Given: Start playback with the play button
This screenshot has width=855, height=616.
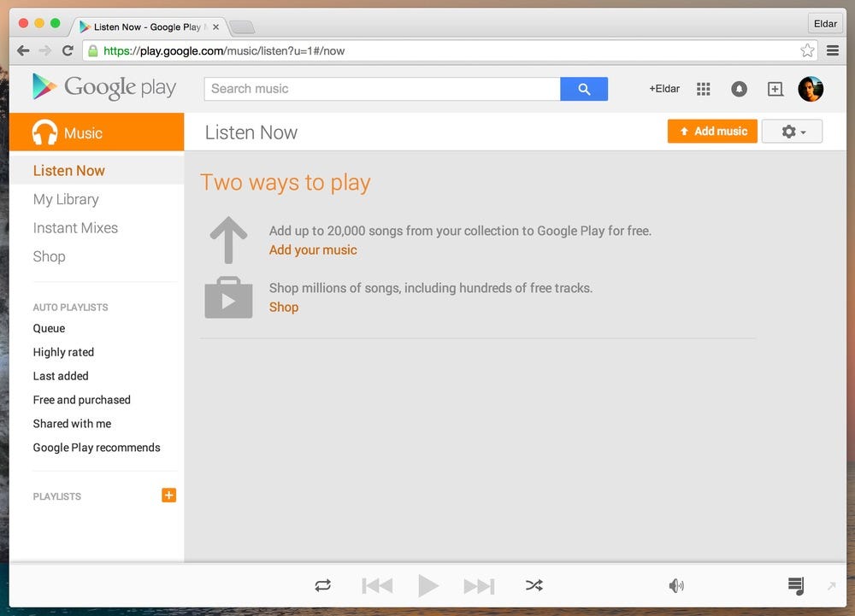Looking at the screenshot, I should [428, 586].
